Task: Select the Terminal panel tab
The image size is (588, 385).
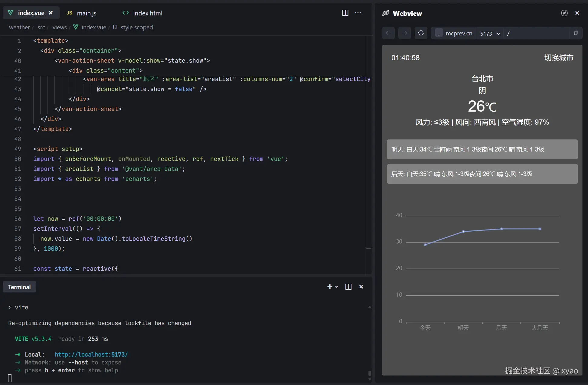Action: 19,287
